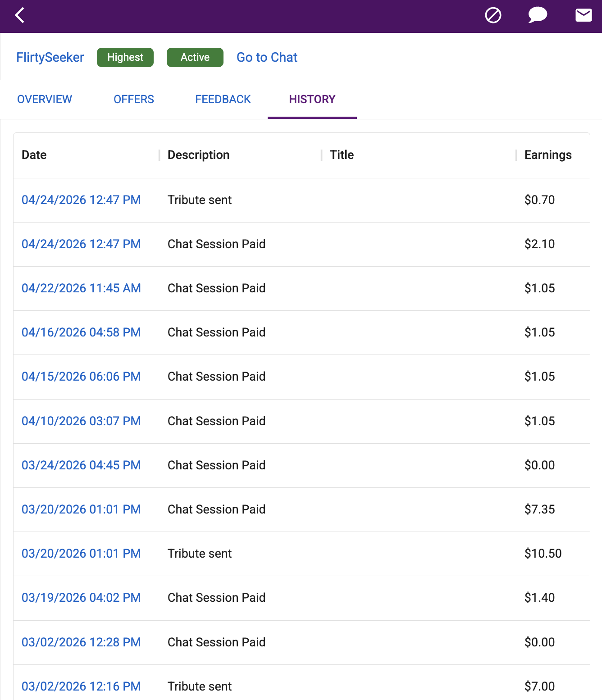Open the FlirtySeeker profile link
602x700 pixels.
tap(50, 57)
